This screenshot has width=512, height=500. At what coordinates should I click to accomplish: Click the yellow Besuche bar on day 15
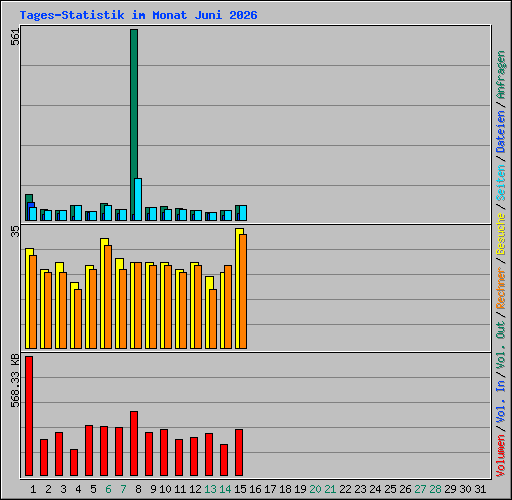(x=237, y=288)
